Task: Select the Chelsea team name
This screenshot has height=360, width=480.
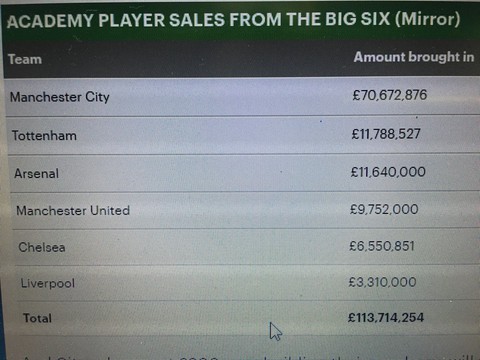Action: pos(42,247)
